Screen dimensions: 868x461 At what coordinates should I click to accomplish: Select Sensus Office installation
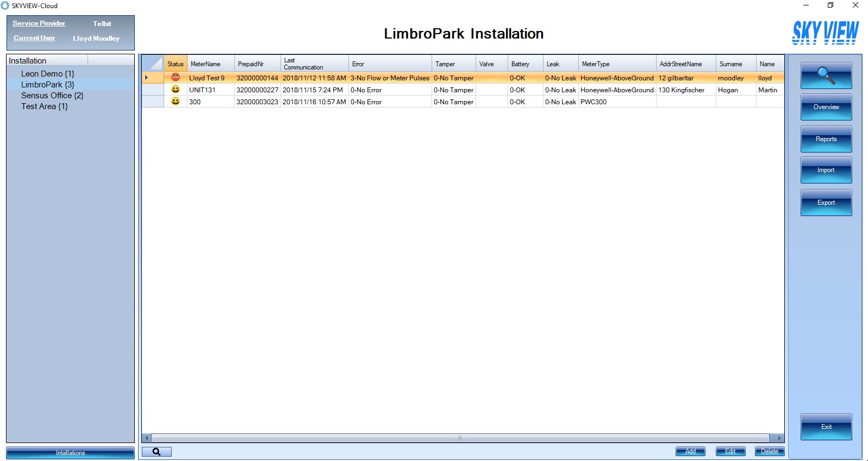click(52, 96)
